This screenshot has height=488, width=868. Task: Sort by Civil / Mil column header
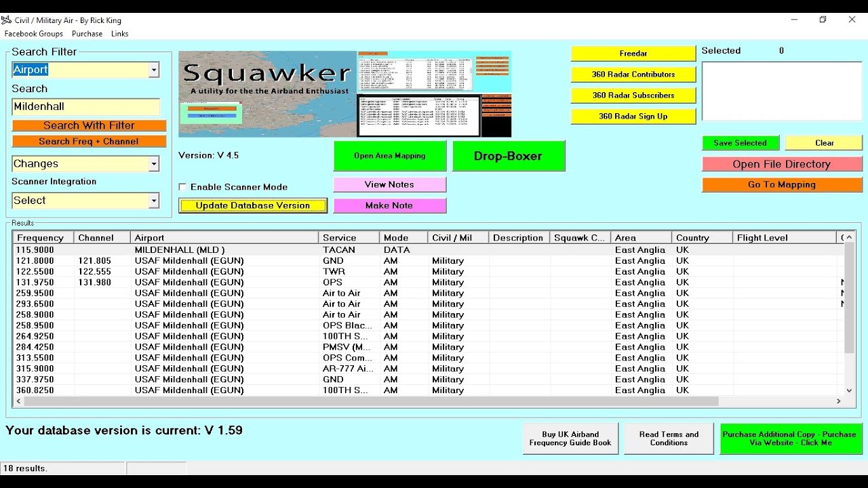click(x=458, y=238)
